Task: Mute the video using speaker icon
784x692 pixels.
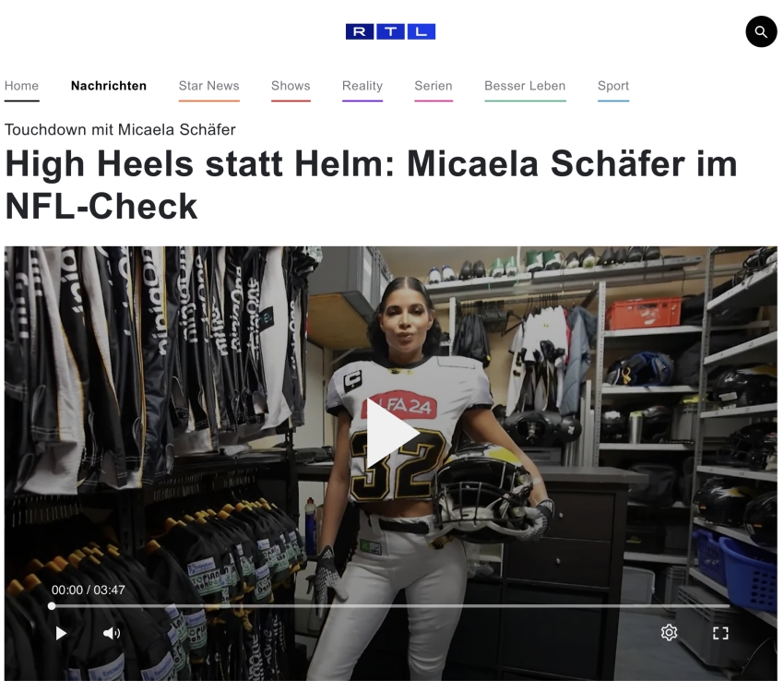Action: coord(111,634)
